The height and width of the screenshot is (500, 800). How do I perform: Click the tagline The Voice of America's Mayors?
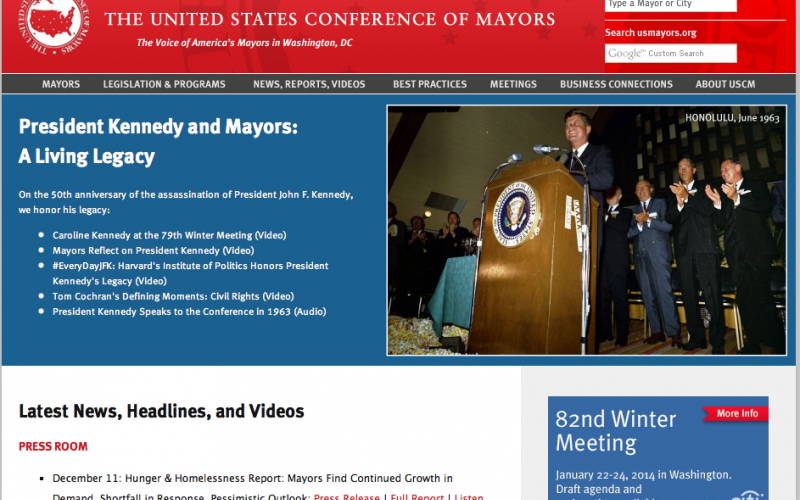click(x=244, y=43)
